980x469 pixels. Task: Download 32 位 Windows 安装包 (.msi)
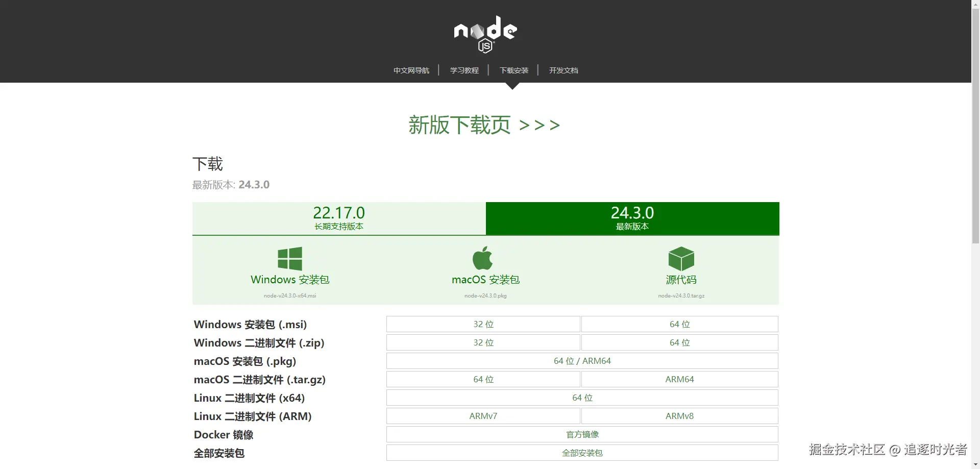coord(483,324)
